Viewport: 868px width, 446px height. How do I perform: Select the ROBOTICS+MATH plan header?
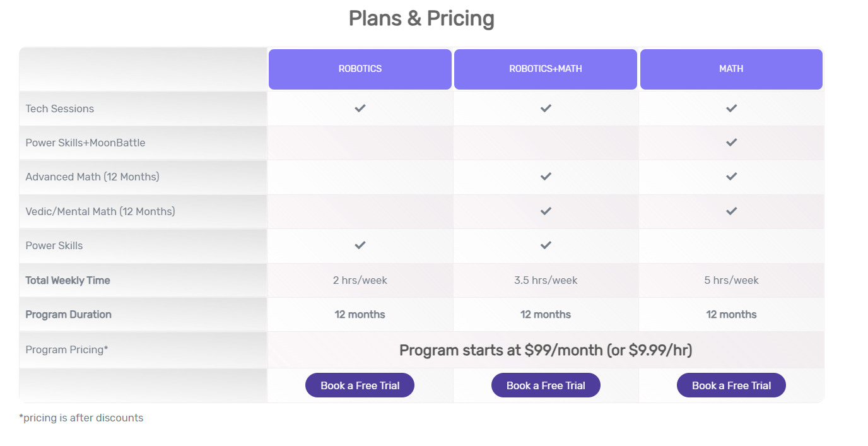tap(546, 69)
